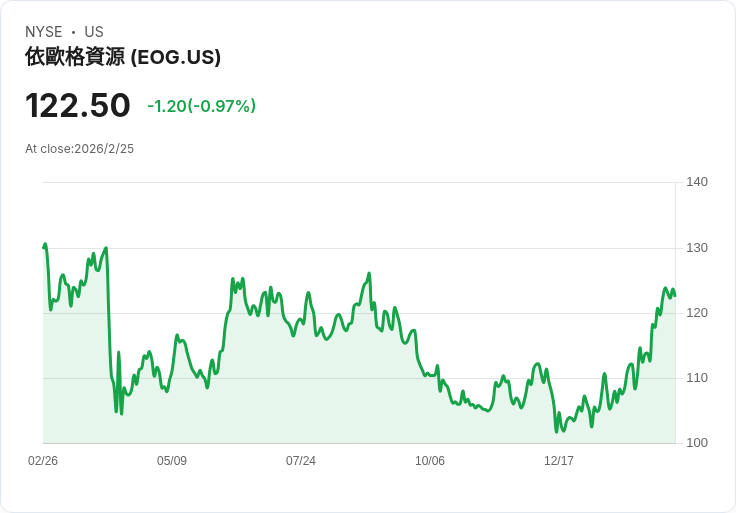Click the chart's lowest dip near 12/17
Image resolution: width=736 pixels, height=513 pixels.
[x=557, y=431]
